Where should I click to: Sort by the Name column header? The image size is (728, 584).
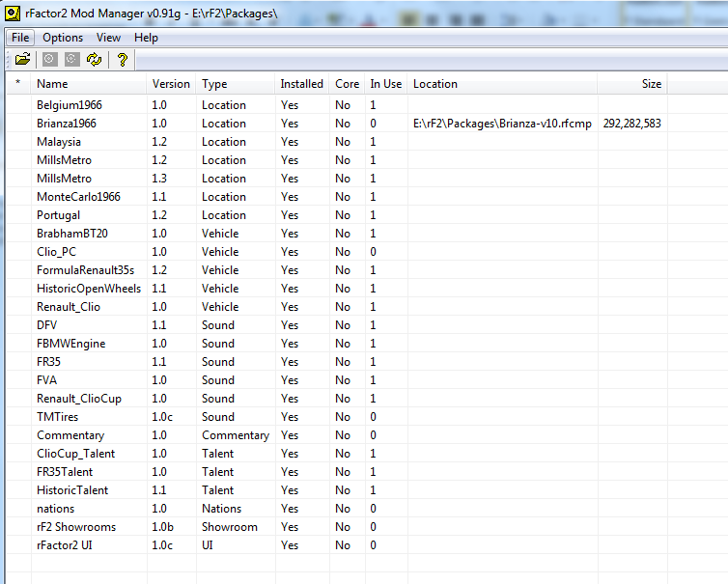(x=89, y=84)
